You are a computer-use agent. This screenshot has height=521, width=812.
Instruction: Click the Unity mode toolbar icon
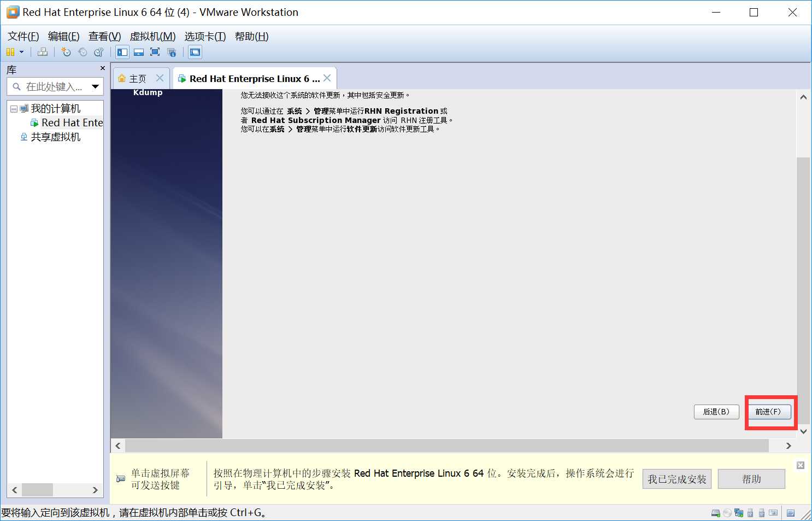pyautogui.click(x=172, y=52)
